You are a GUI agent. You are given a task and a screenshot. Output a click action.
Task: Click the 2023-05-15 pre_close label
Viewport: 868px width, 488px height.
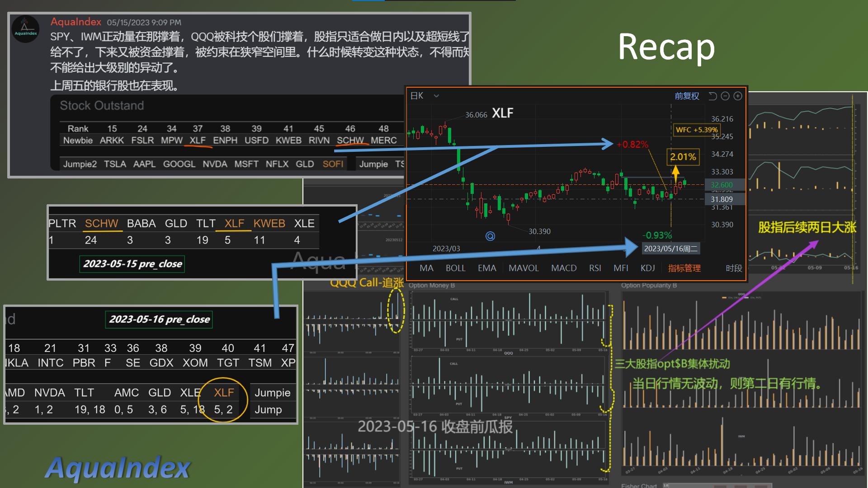132,264
